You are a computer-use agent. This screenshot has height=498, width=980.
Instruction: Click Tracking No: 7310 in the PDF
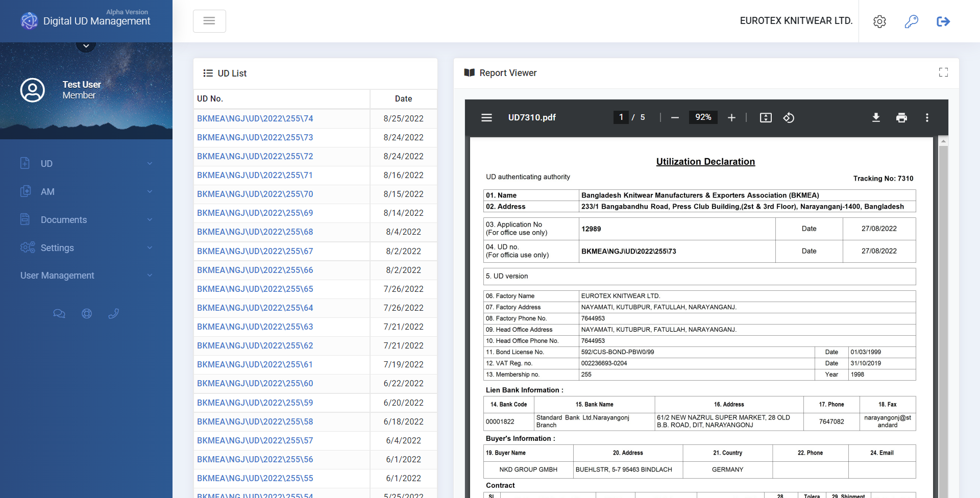point(883,179)
